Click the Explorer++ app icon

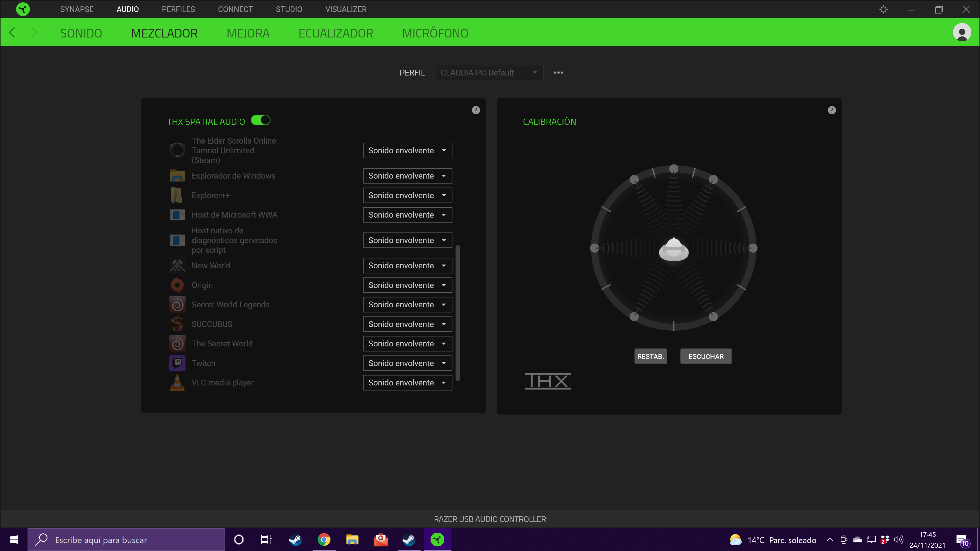[177, 195]
